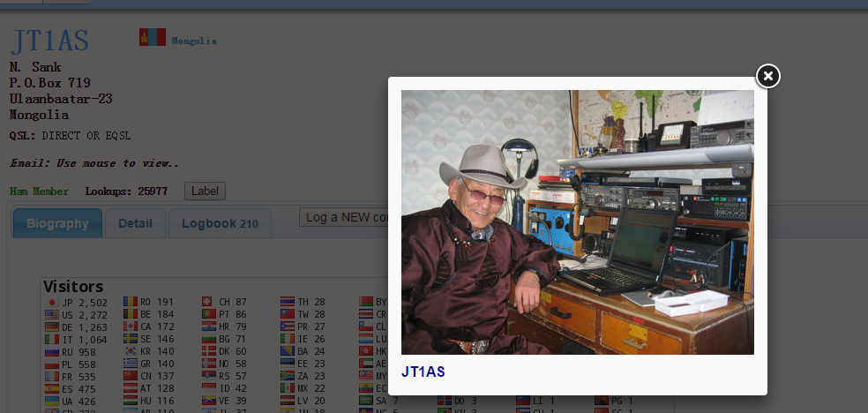Screen dimensions: 868x413
Task: Click the Thailand flag in Visitors
Action: click(288, 303)
